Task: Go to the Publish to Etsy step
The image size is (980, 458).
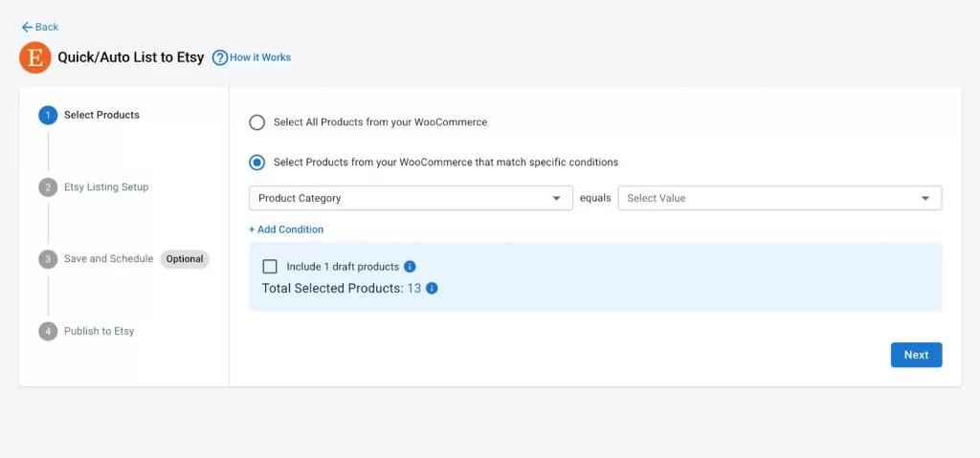Action: click(100, 331)
